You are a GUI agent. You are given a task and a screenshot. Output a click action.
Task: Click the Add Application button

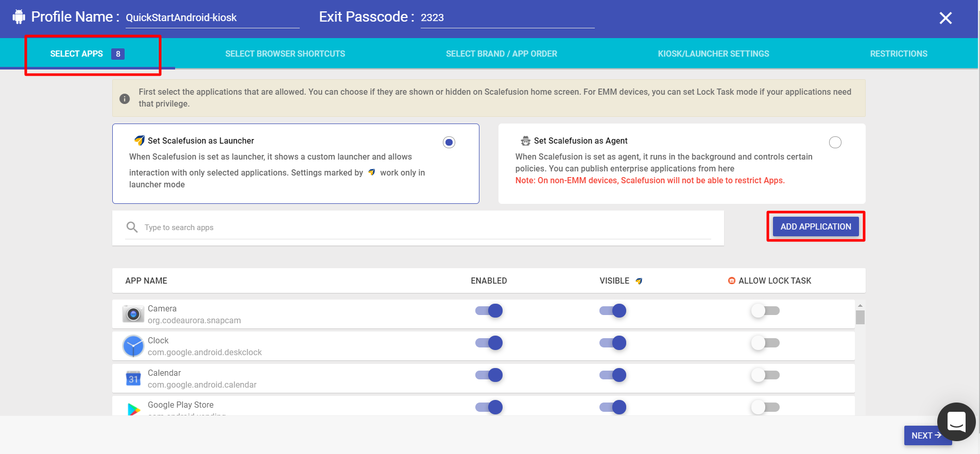pyautogui.click(x=816, y=226)
